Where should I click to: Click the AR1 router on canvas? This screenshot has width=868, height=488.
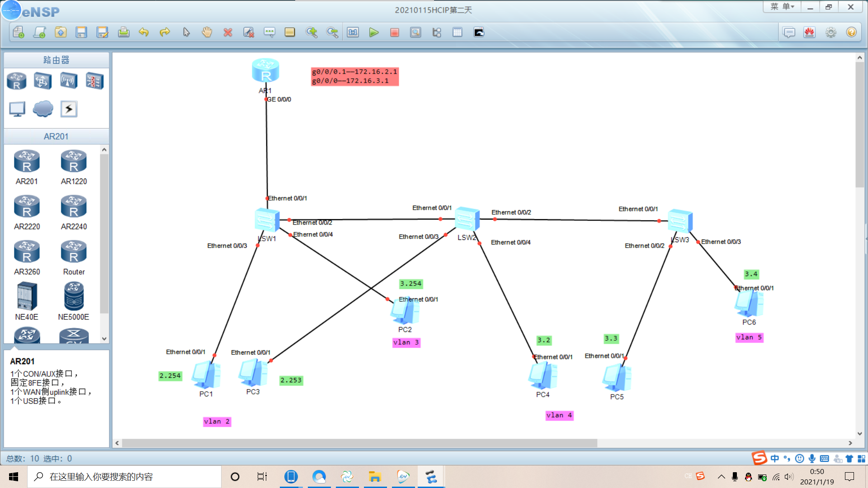click(265, 71)
